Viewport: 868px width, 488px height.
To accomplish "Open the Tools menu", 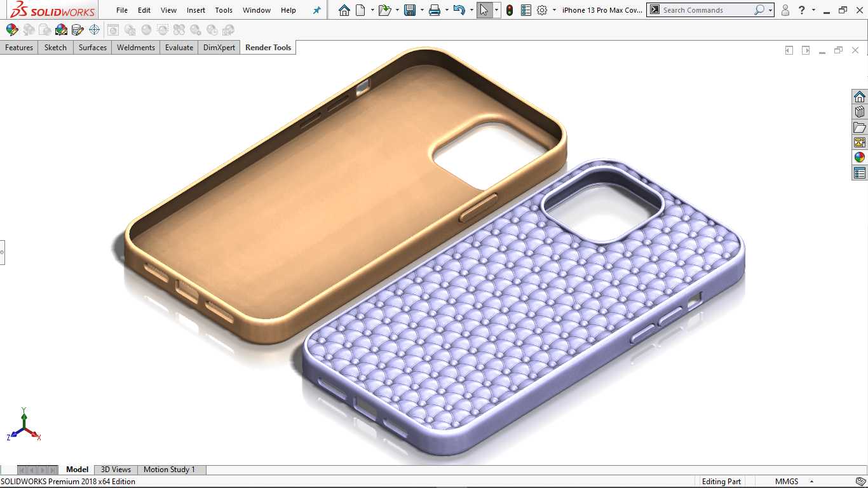I will tap(224, 10).
